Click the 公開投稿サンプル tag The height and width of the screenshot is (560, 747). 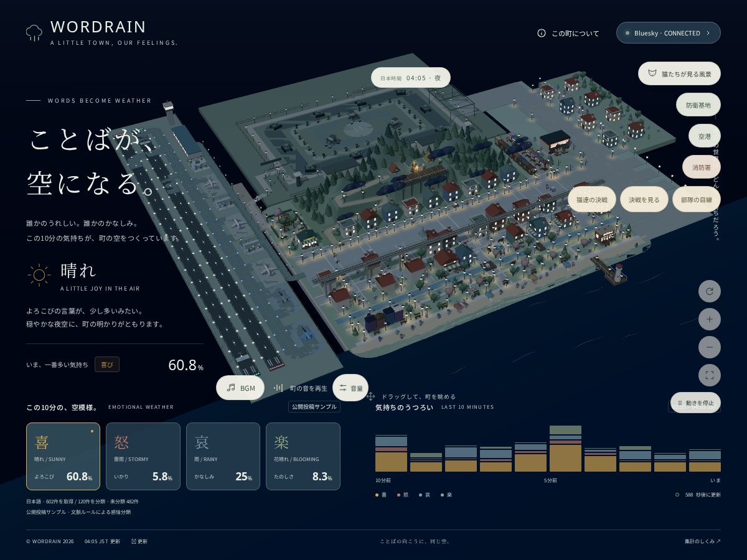click(x=314, y=407)
